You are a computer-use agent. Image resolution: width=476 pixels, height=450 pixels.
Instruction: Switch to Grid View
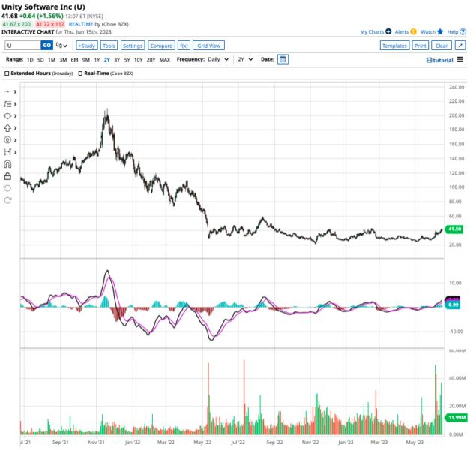209,46
